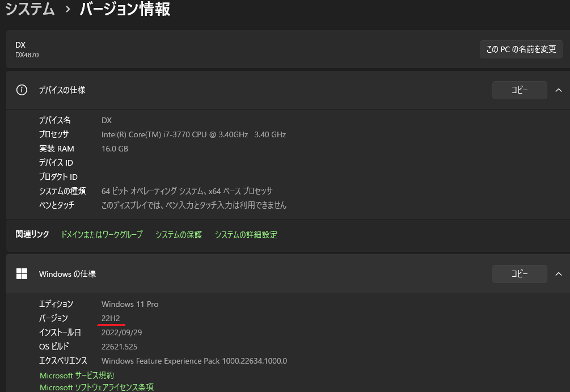Click the デバイス名 value DX
This screenshot has width=570, height=392.
tap(107, 120)
